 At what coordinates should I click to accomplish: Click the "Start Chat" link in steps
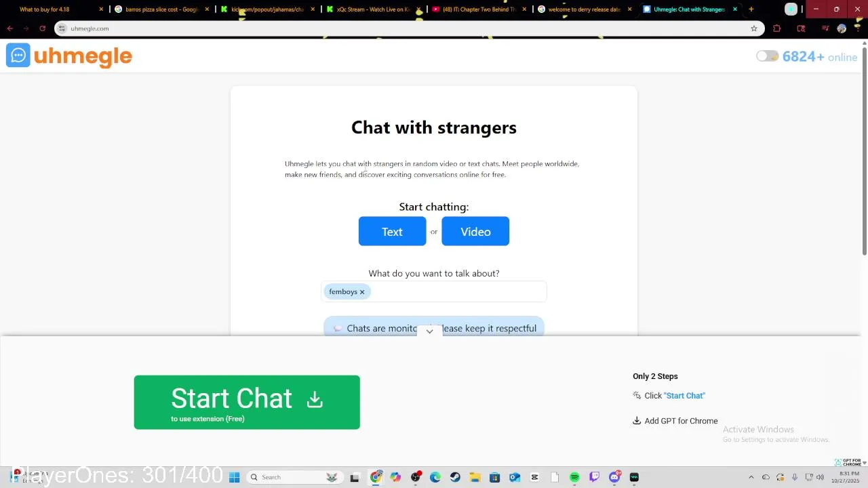(684, 396)
